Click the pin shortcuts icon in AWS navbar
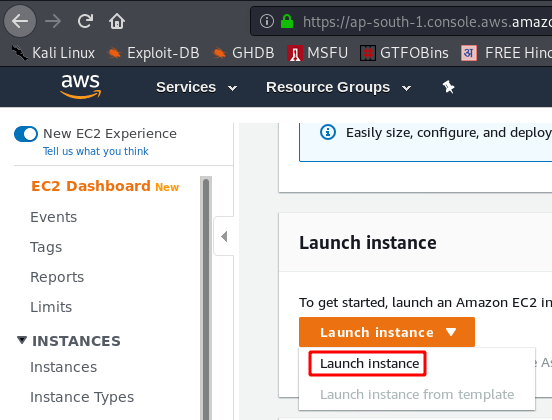Screen dimensions: 552x420 tap(448, 87)
